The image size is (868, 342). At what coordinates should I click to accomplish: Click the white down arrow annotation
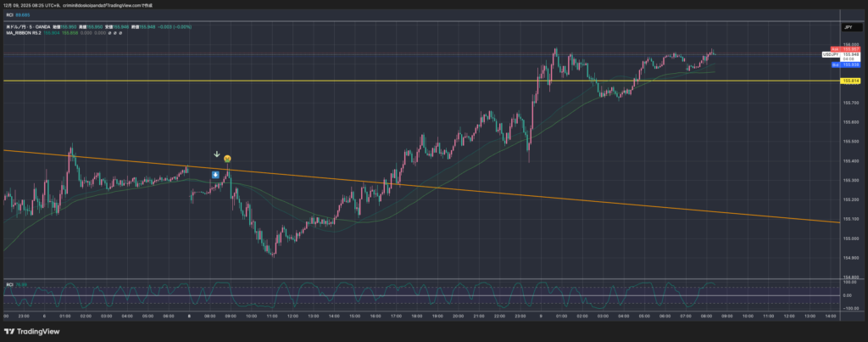point(217,155)
